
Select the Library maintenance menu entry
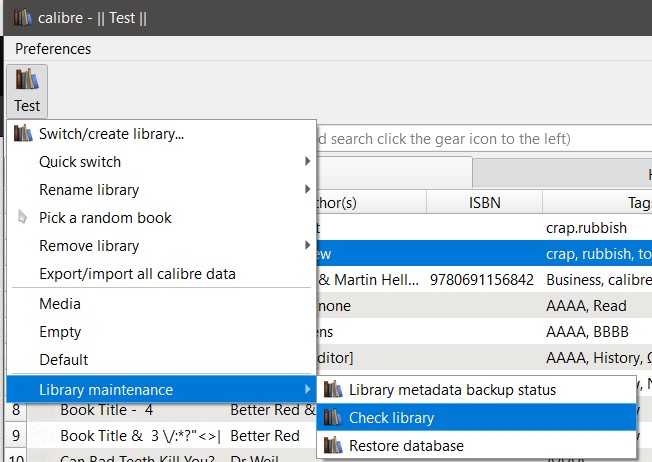(106, 389)
